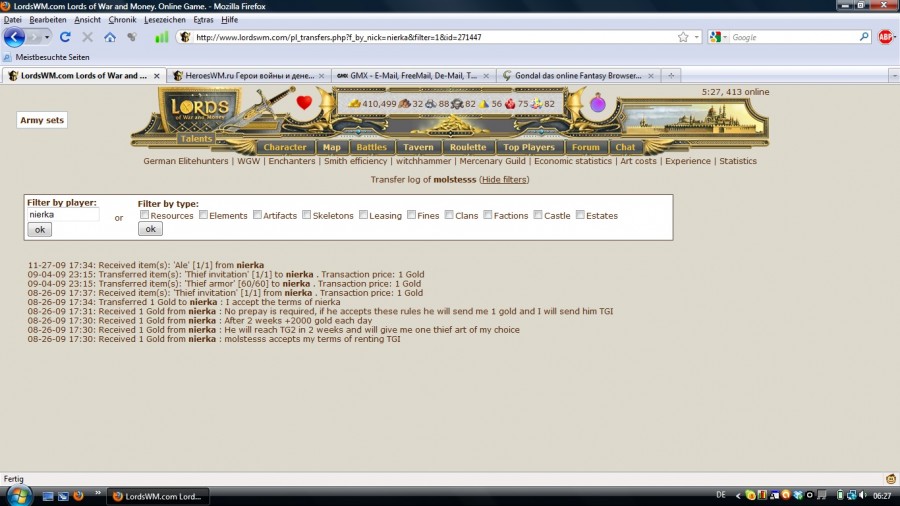Viewport: 900px width, 506px height.
Task: Open the Ansicht menu
Action: point(87,20)
